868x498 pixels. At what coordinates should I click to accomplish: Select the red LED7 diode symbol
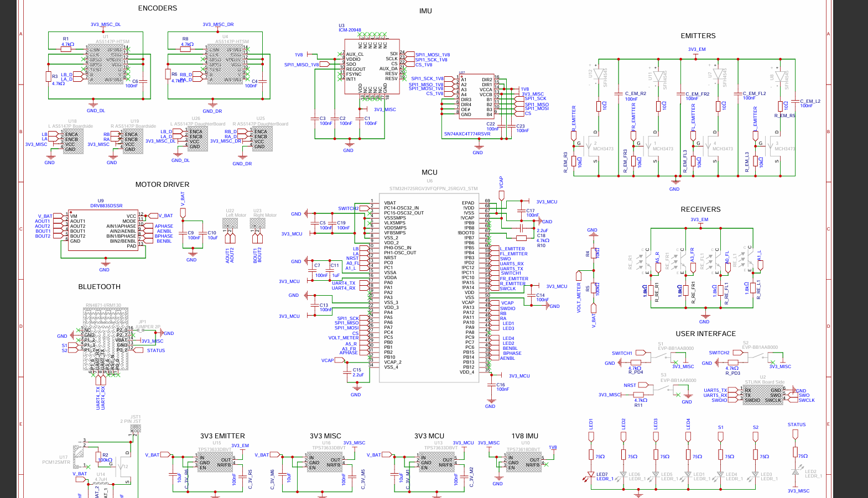(x=591, y=475)
